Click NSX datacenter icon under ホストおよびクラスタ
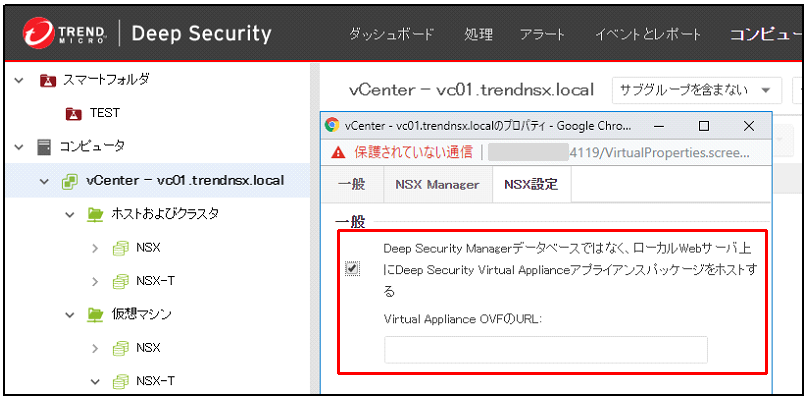This screenshot has height=401, width=809. [120, 248]
